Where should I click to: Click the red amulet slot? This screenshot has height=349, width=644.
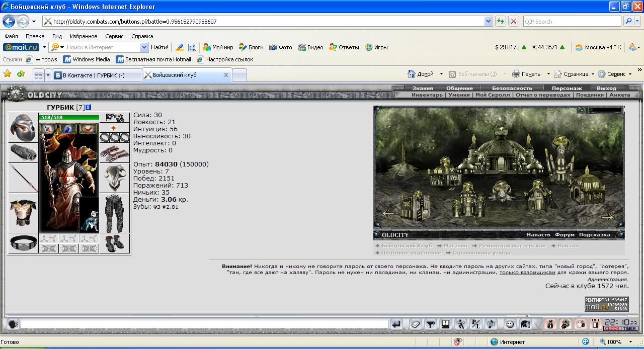click(115, 128)
